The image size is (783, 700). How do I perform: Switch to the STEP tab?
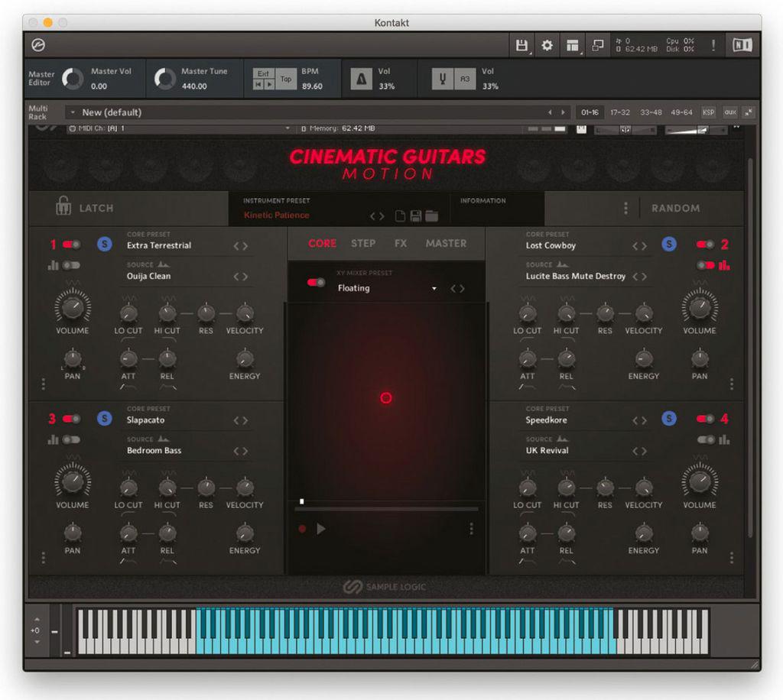click(x=363, y=244)
